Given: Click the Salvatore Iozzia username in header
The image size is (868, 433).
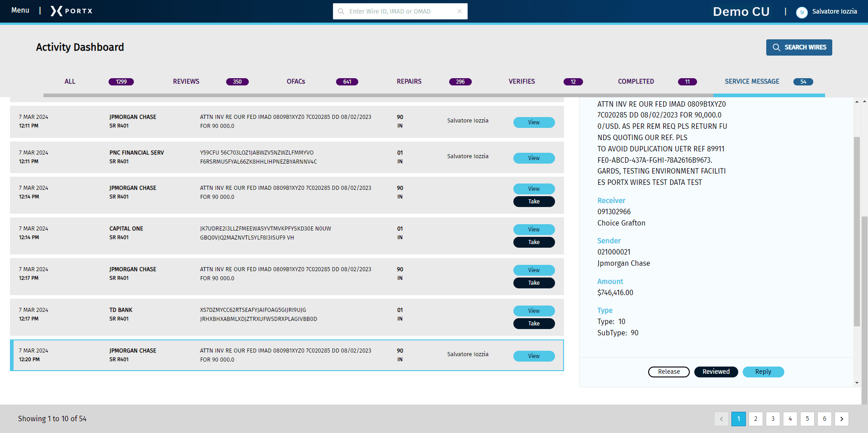Looking at the screenshot, I should click(x=835, y=11).
